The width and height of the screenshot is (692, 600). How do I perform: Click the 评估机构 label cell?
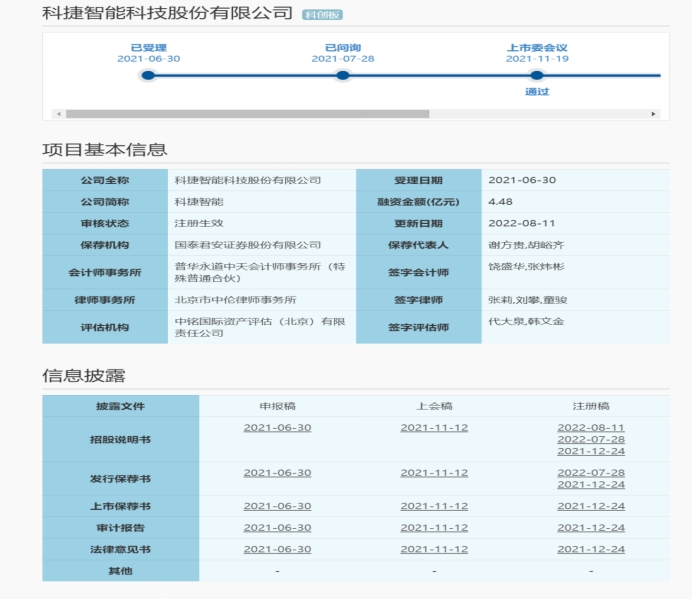click(105, 327)
